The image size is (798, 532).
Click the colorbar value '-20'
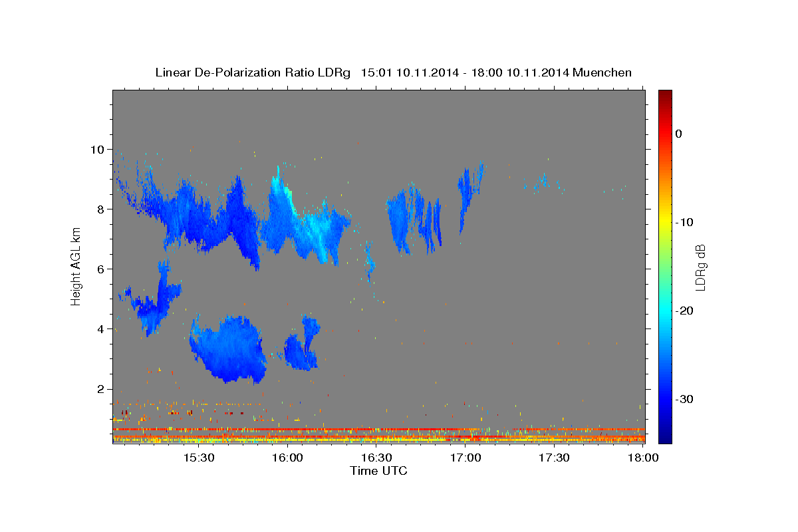click(x=685, y=311)
